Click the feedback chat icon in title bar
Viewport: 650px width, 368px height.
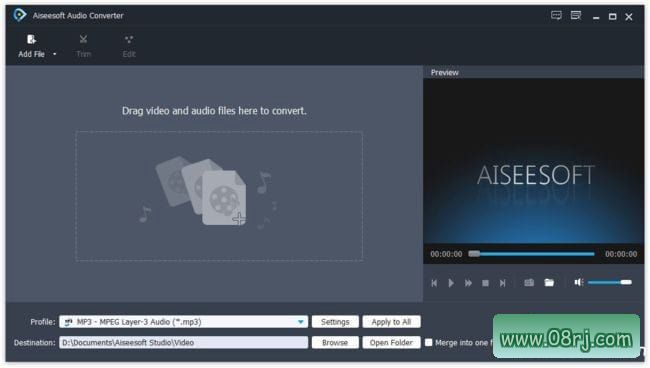pos(556,16)
